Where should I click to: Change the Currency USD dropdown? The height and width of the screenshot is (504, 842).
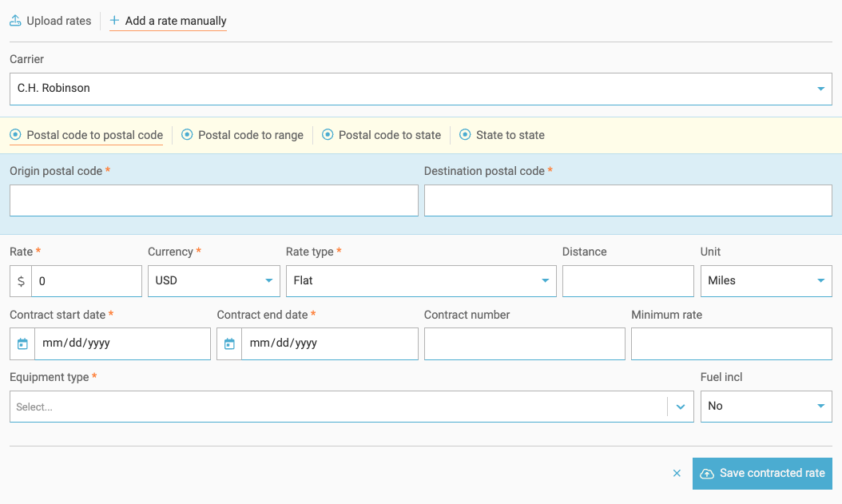[213, 281]
